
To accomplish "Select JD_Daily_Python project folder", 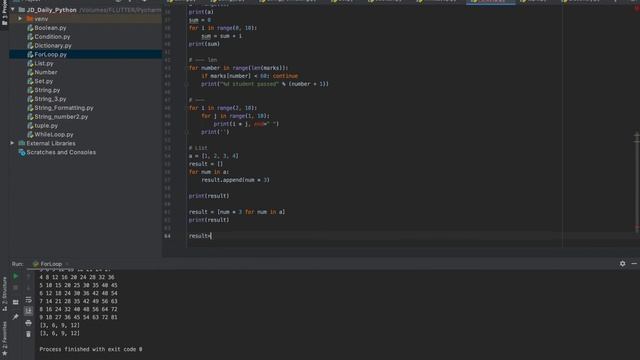I will [x=51, y=9].
